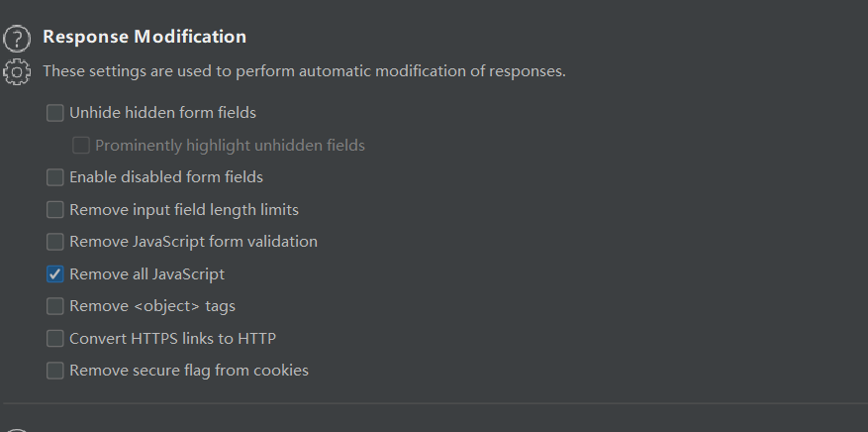Click the Response Modification gear options icon
The height and width of the screenshot is (432, 868).
pos(17,72)
